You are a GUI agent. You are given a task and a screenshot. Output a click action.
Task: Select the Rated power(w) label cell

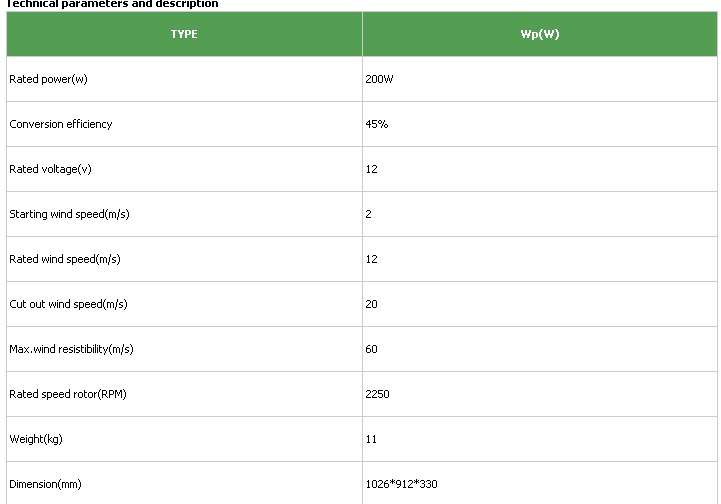click(x=184, y=79)
